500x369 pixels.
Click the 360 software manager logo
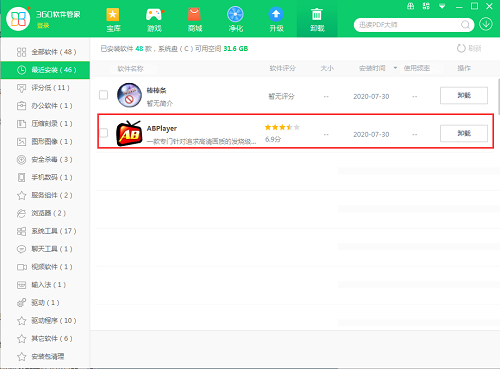tap(18, 19)
